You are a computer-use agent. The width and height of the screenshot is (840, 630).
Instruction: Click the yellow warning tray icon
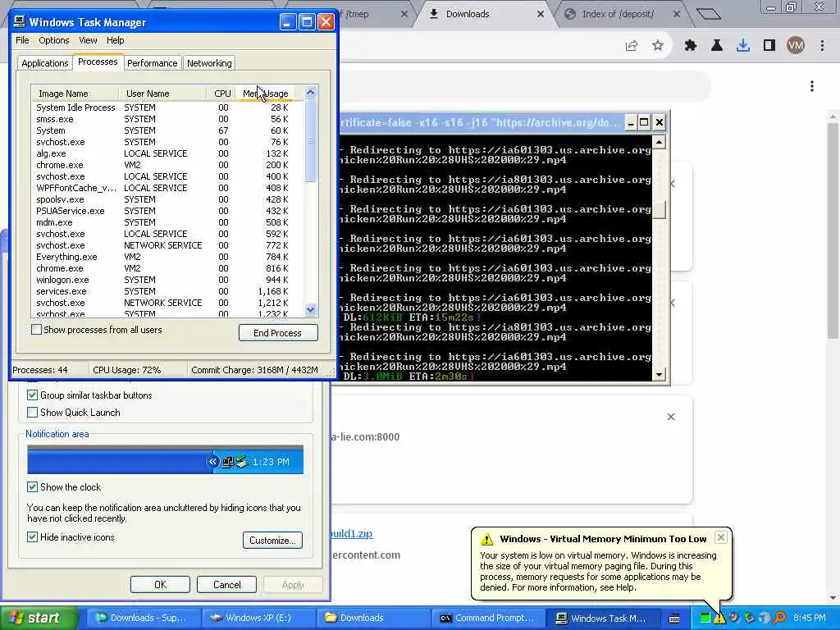719,618
